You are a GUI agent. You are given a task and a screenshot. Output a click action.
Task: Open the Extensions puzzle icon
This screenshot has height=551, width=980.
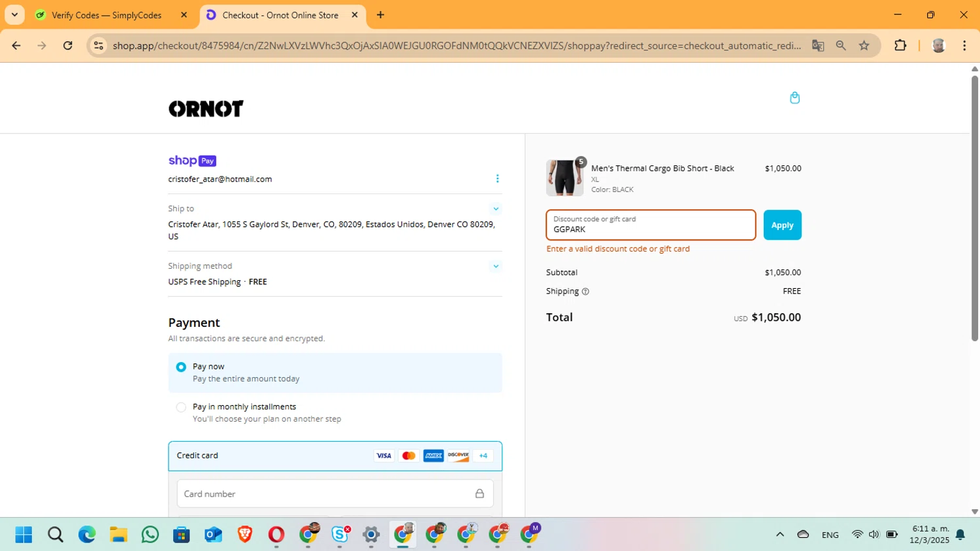900,46
